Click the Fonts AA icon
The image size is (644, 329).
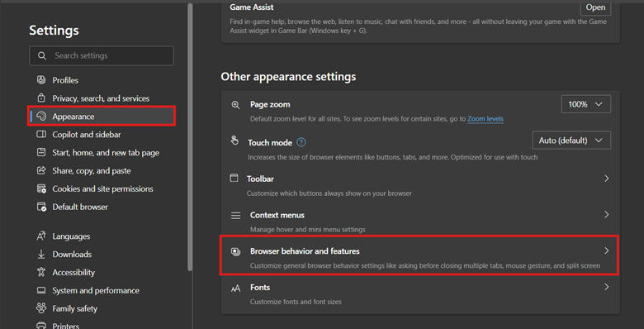coord(235,288)
